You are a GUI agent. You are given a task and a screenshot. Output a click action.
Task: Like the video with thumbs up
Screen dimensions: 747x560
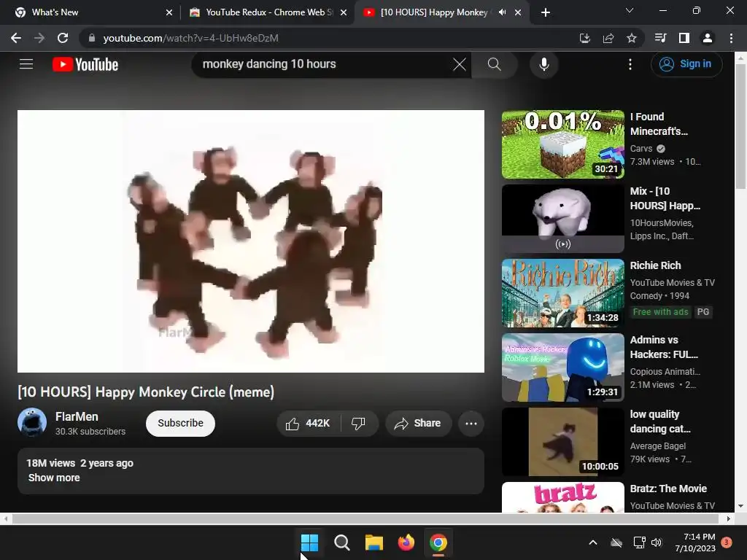tap(309, 424)
